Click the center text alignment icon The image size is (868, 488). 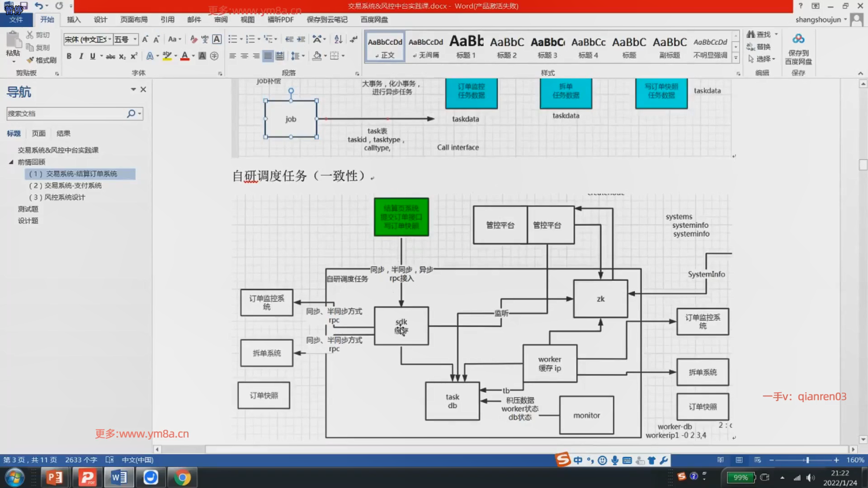[x=244, y=56]
